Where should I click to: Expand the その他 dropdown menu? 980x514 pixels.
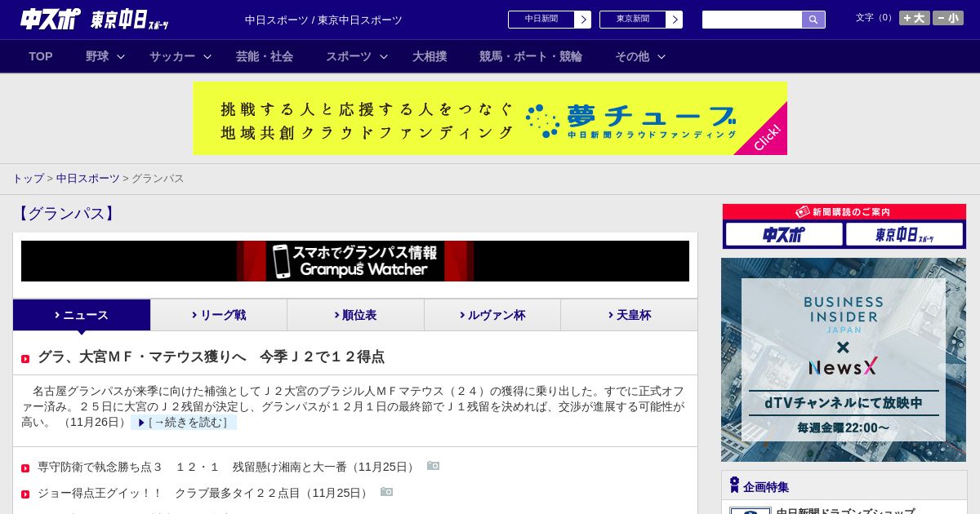pyautogui.click(x=640, y=56)
